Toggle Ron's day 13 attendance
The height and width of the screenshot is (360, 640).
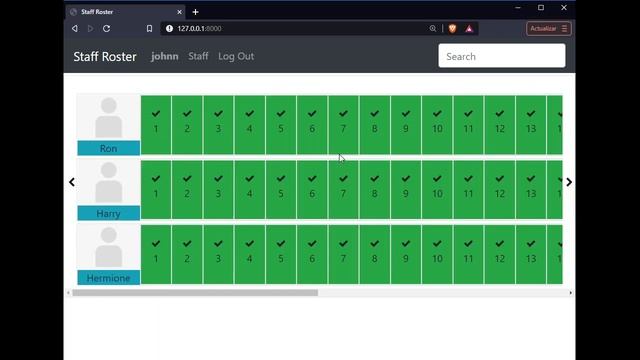[x=531, y=125]
